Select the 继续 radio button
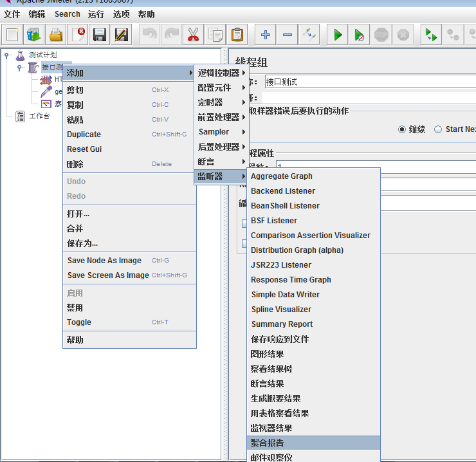 coord(402,129)
